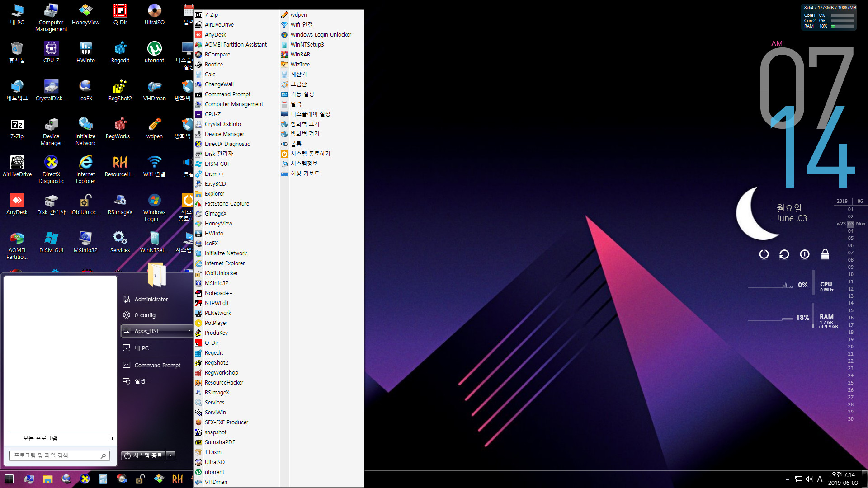Open VHDman desktop icon
The height and width of the screenshot is (488, 868).
point(155,90)
